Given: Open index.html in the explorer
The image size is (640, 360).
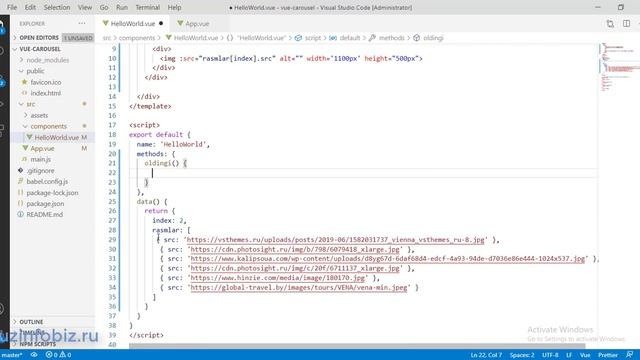Looking at the screenshot, I should tap(45, 93).
